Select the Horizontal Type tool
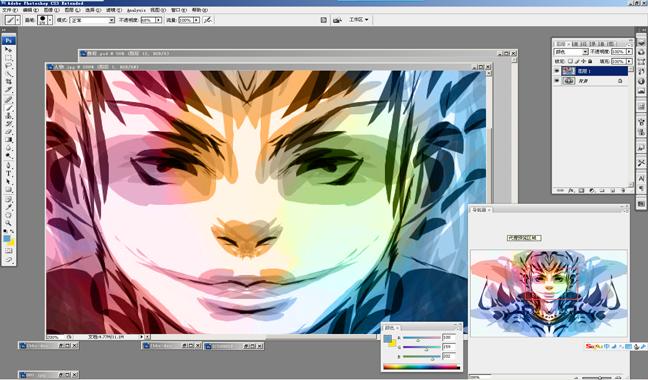 (8, 173)
